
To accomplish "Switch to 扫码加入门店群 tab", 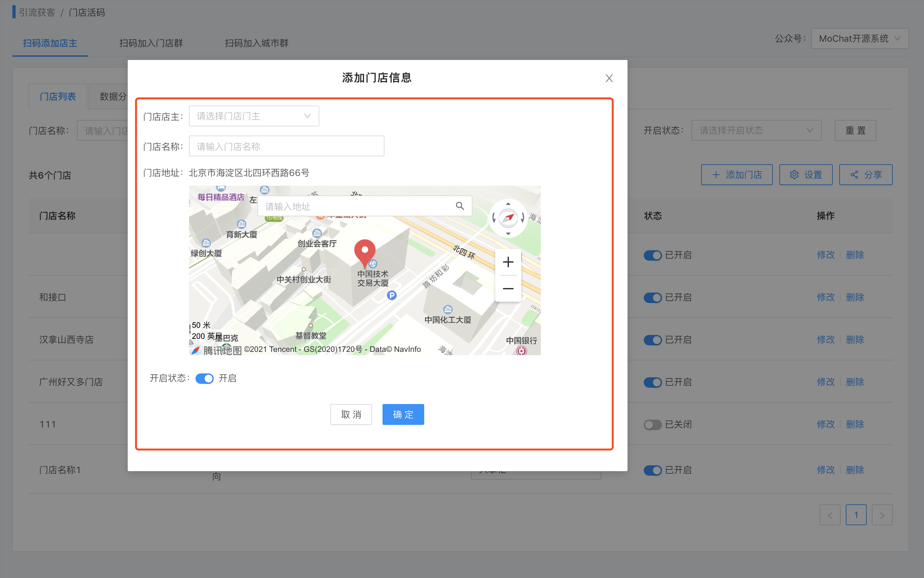I will (151, 43).
